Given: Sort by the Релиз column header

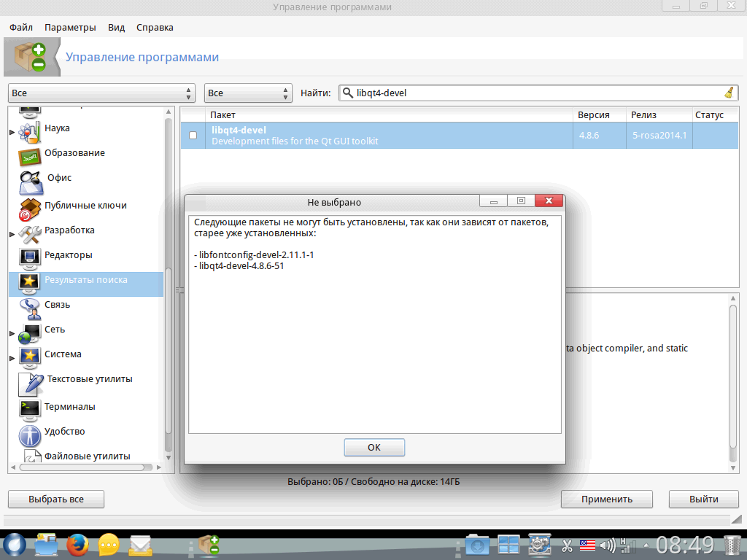Looking at the screenshot, I should coord(659,114).
